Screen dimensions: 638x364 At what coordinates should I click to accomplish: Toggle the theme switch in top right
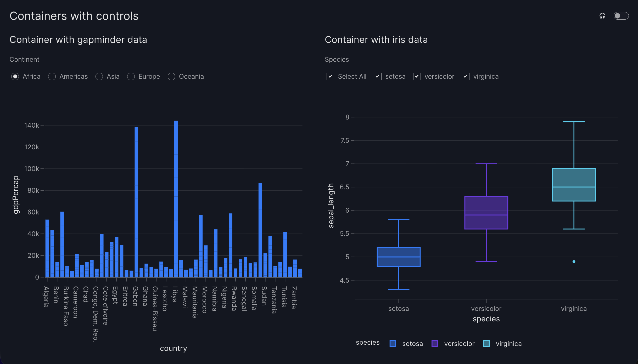coord(621,16)
